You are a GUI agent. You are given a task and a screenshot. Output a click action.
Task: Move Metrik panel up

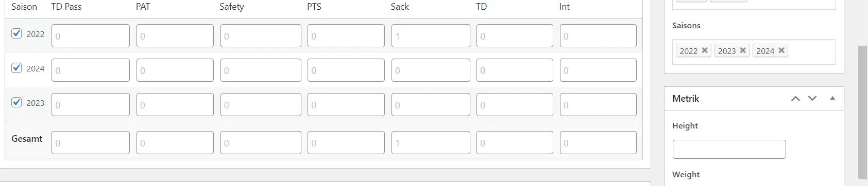(795, 99)
